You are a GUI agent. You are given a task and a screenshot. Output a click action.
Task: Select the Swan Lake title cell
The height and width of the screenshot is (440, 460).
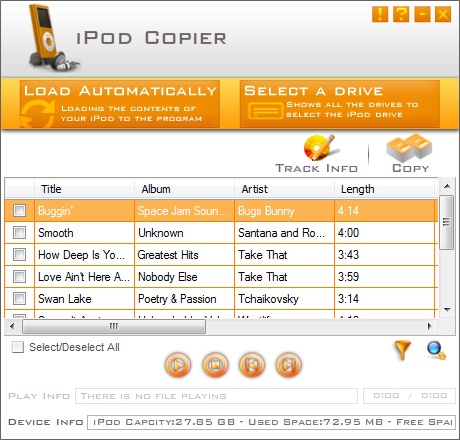(84, 299)
